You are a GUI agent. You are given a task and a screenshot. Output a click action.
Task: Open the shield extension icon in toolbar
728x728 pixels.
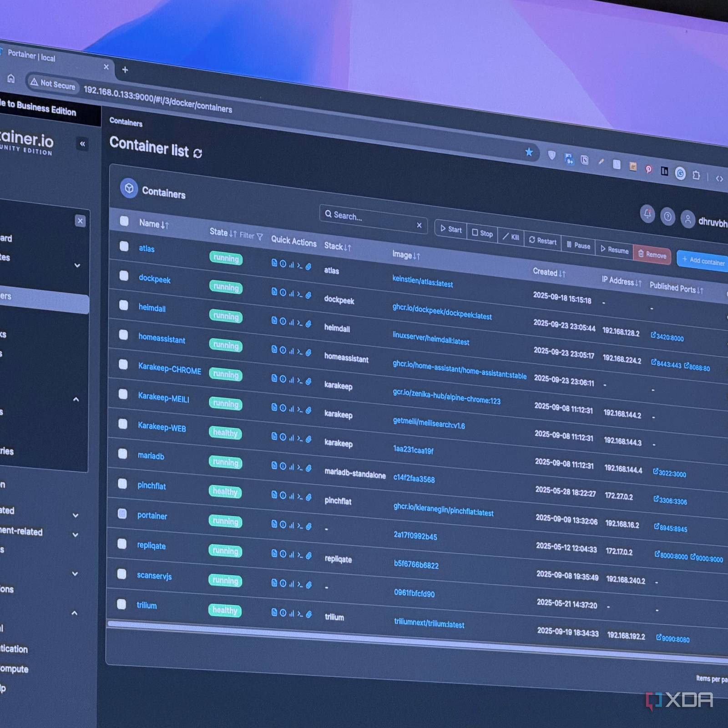[551, 156]
